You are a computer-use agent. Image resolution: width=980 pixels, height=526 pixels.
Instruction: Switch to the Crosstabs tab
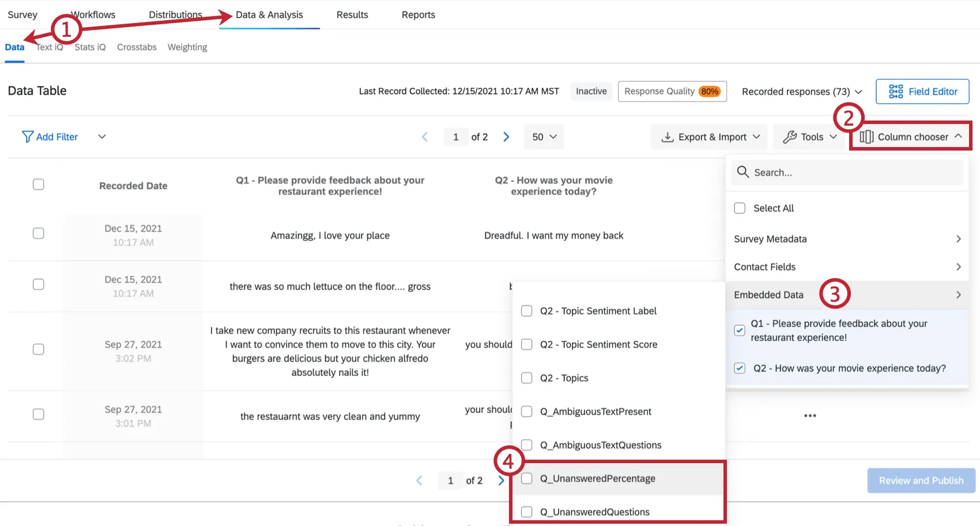[136, 47]
